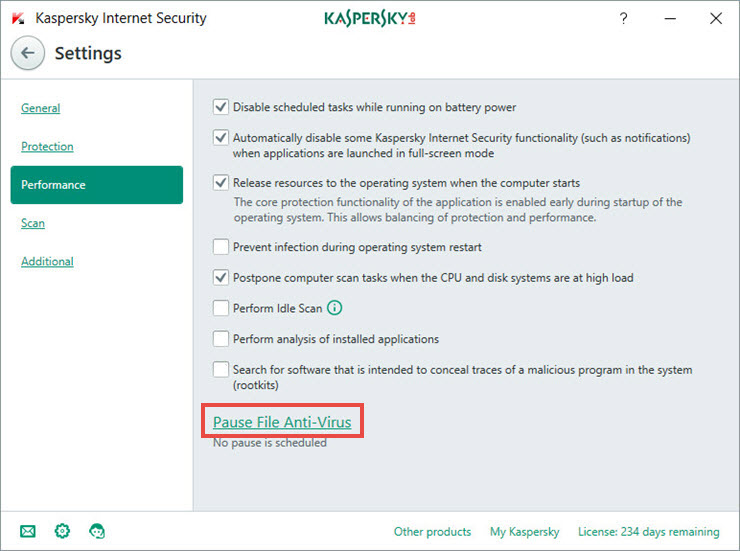740x551 pixels.
Task: Enable Prevent infection during operating system restart
Action: coord(221,247)
